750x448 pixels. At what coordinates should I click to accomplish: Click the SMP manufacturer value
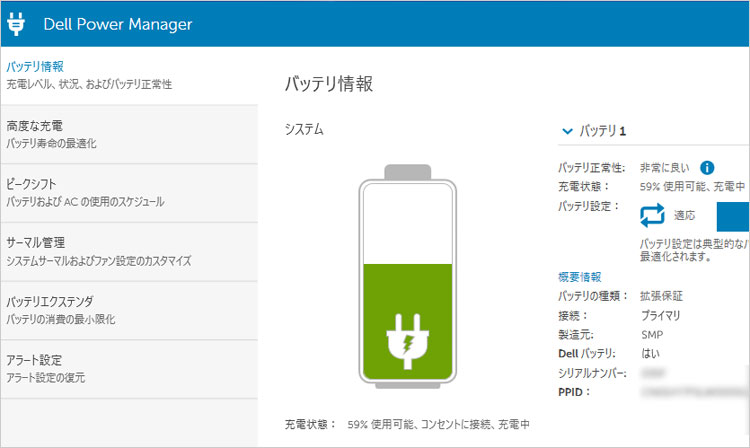[x=652, y=335]
